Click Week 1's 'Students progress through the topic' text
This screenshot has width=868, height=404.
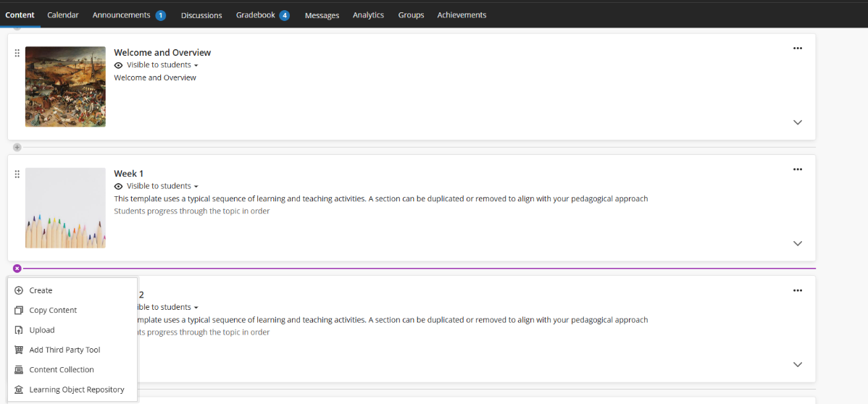point(191,211)
